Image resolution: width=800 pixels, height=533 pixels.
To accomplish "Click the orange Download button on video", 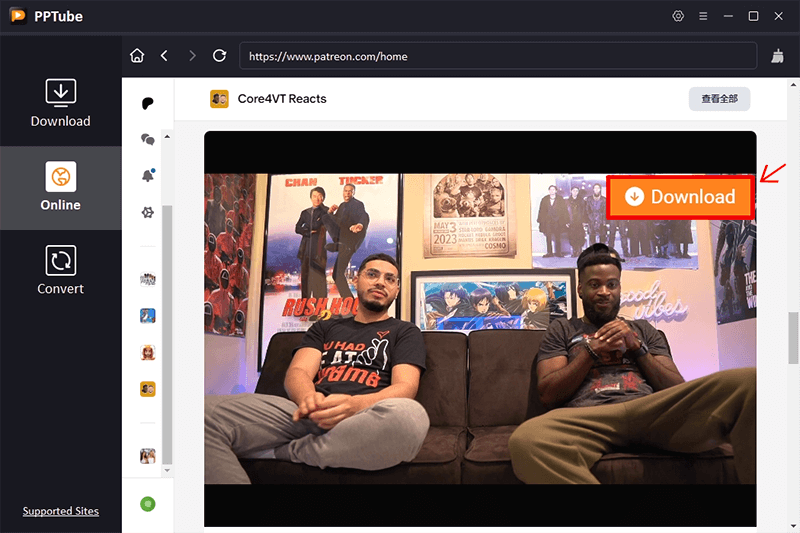I will 680,197.
